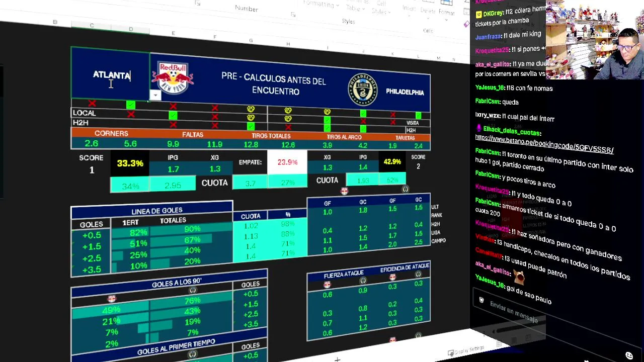Click small Red Bull crest under GOLES A LOS 90'
The image size is (644, 362).
(112, 299)
